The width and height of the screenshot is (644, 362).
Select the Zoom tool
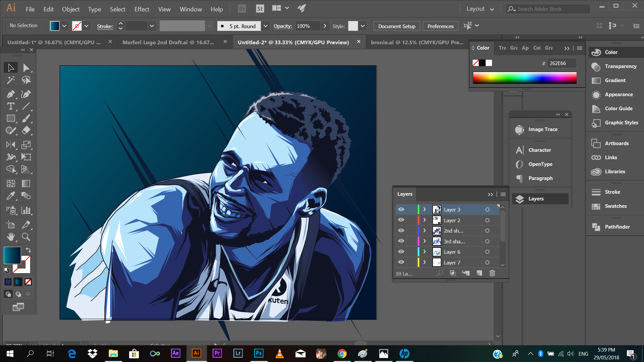click(x=26, y=237)
